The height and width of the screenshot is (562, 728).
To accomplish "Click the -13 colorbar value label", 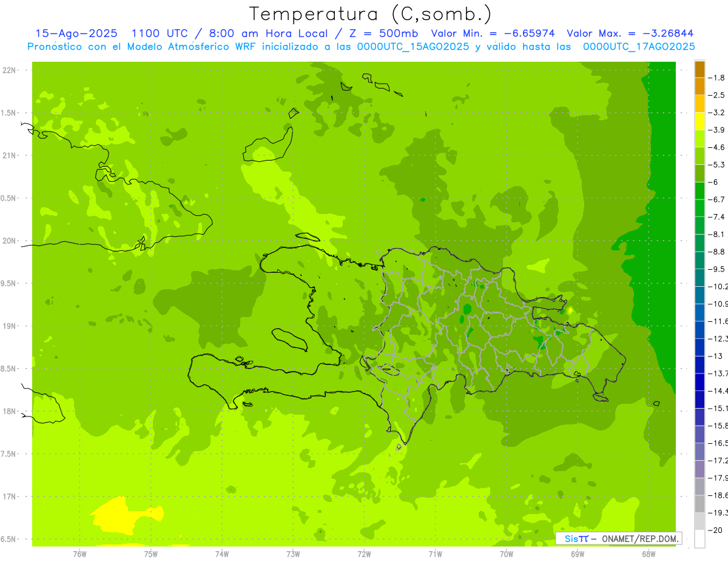I will (x=716, y=356).
